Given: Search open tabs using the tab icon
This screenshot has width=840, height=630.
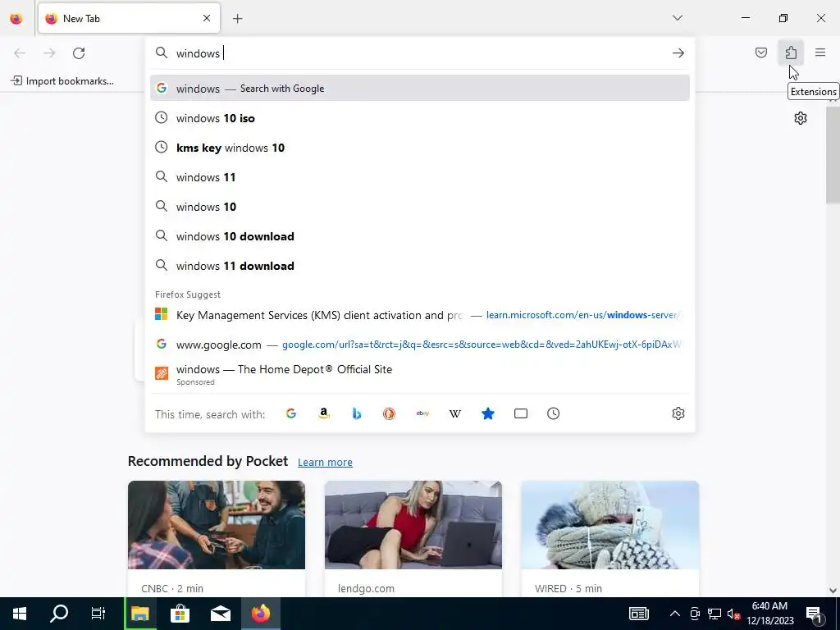Looking at the screenshot, I should tap(521, 413).
